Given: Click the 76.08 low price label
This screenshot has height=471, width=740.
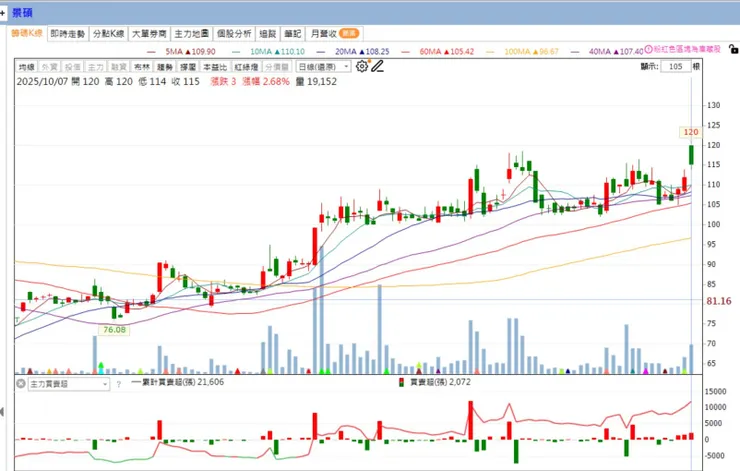Looking at the screenshot, I should pyautogui.click(x=114, y=329).
